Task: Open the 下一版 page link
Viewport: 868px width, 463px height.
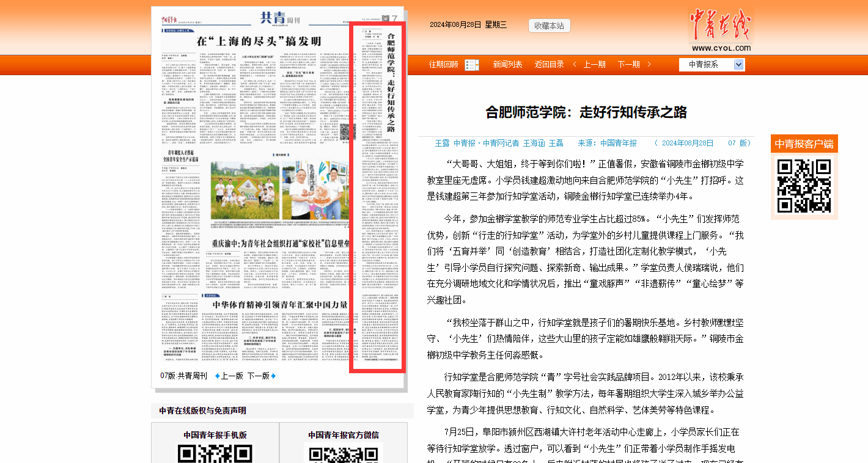Action: 258,376
